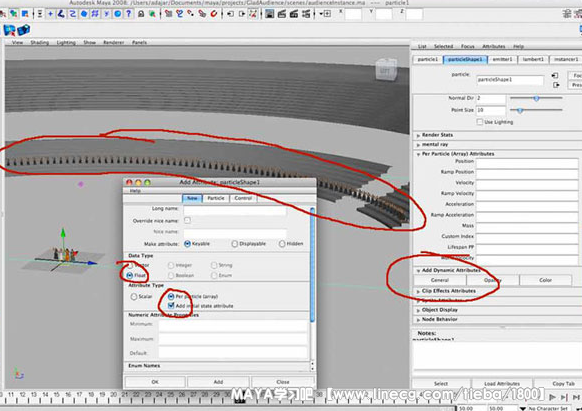Click the lock selection padlock icon
Viewport: 582px width, 411px height.
[141, 14]
